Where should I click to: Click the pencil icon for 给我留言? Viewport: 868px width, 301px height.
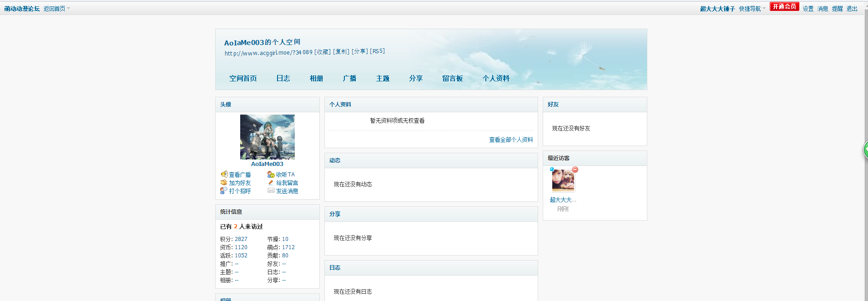(x=271, y=182)
